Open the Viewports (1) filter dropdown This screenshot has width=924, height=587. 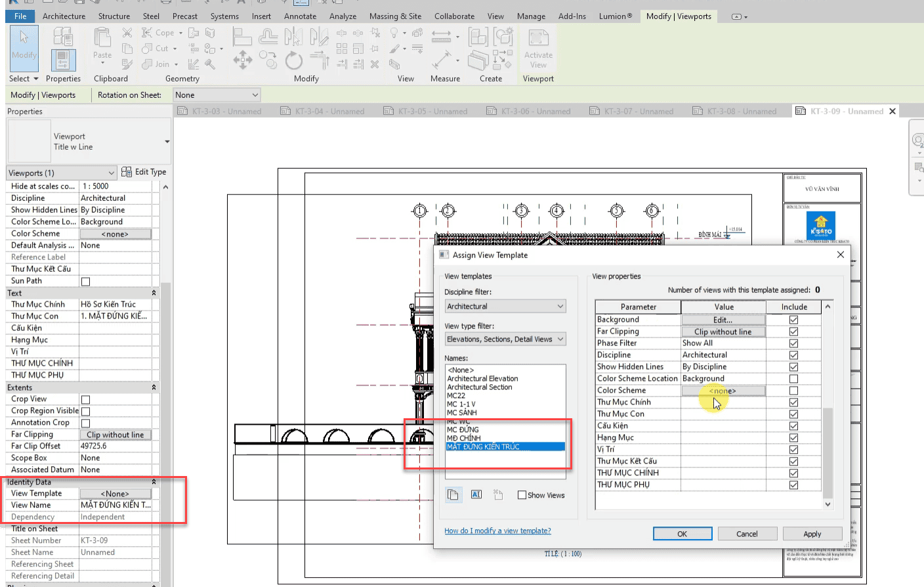pos(62,173)
